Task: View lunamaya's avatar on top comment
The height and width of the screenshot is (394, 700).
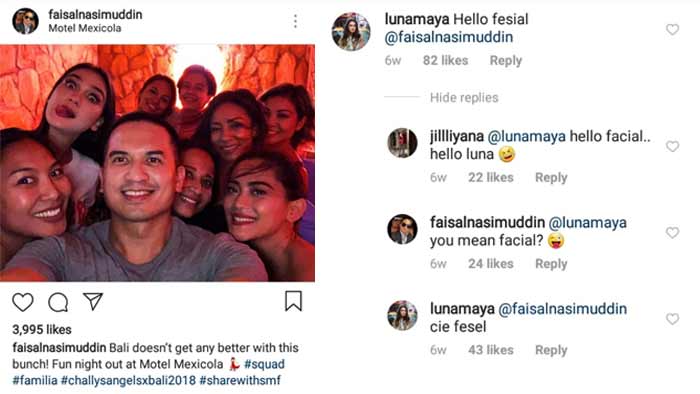Action: pos(351,31)
